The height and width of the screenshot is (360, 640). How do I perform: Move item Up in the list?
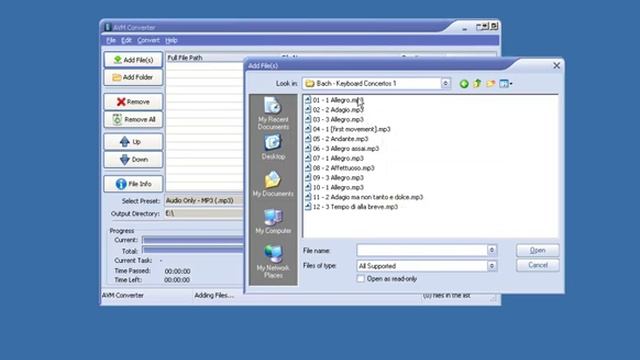pyautogui.click(x=133, y=142)
